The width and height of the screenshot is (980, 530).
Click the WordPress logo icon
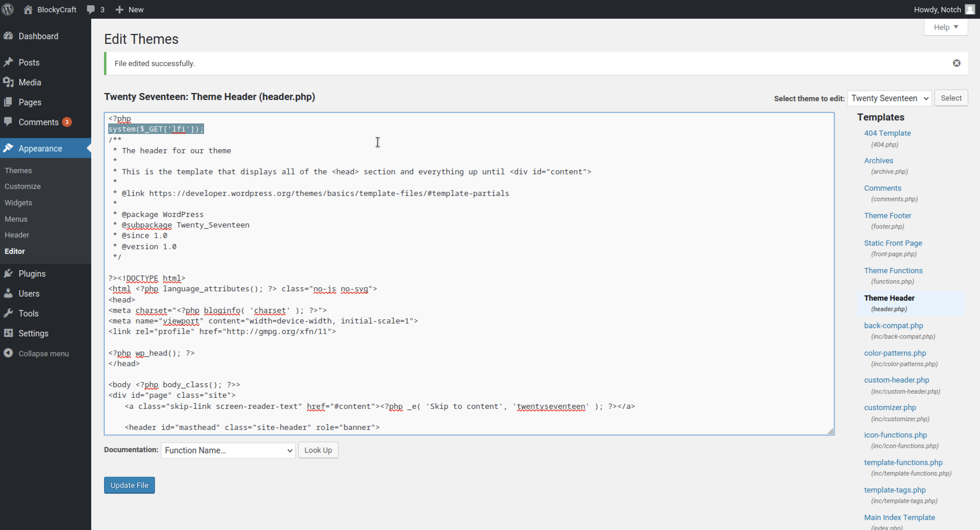(x=8, y=9)
